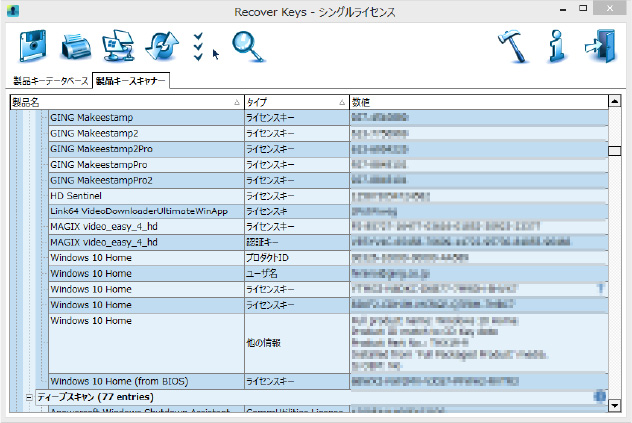Collapse ディープスキャン (77 entries) node
This screenshot has width=632, height=423.
[29, 397]
